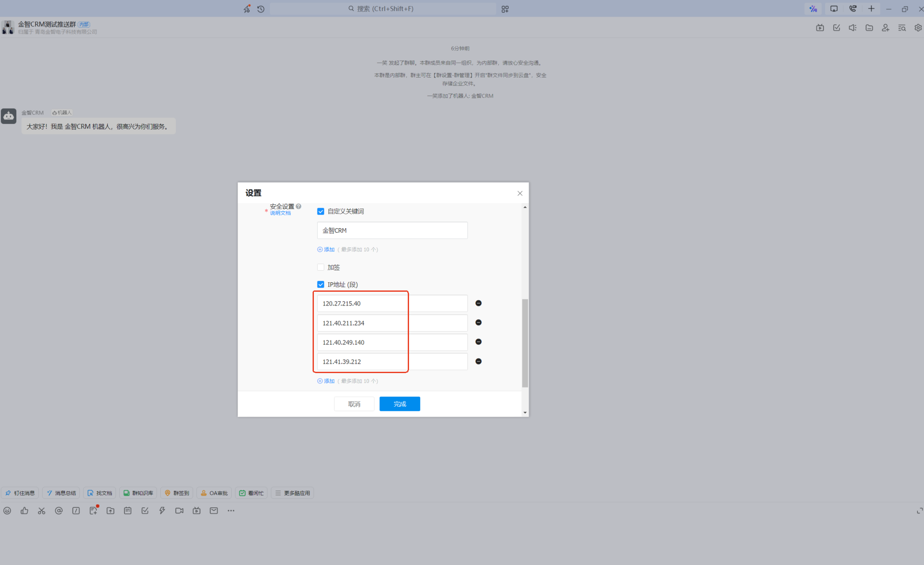Click 添加 link under the keyword field
The width and height of the screenshot is (924, 565).
coord(326,250)
